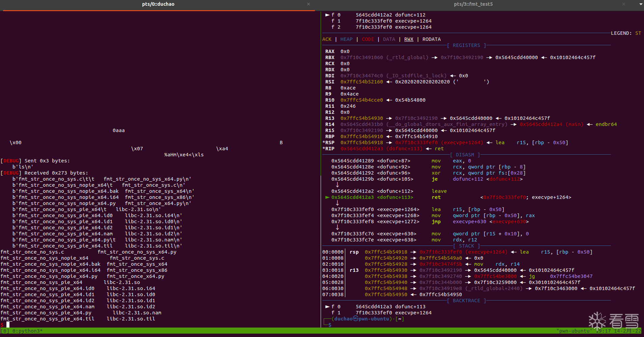This screenshot has height=337, width=644.
Task: Click the duchao@pwn-ubuntu prompt in right pane
Action: [362, 319]
